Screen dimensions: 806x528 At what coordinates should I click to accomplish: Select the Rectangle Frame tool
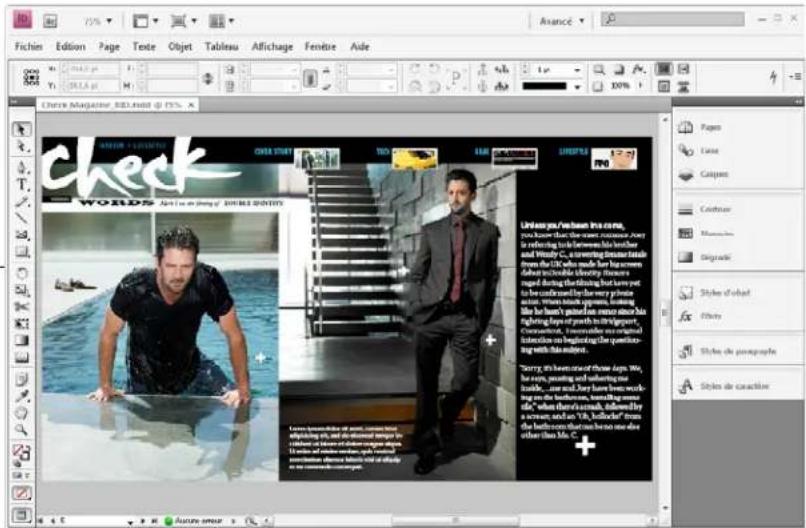point(22,235)
